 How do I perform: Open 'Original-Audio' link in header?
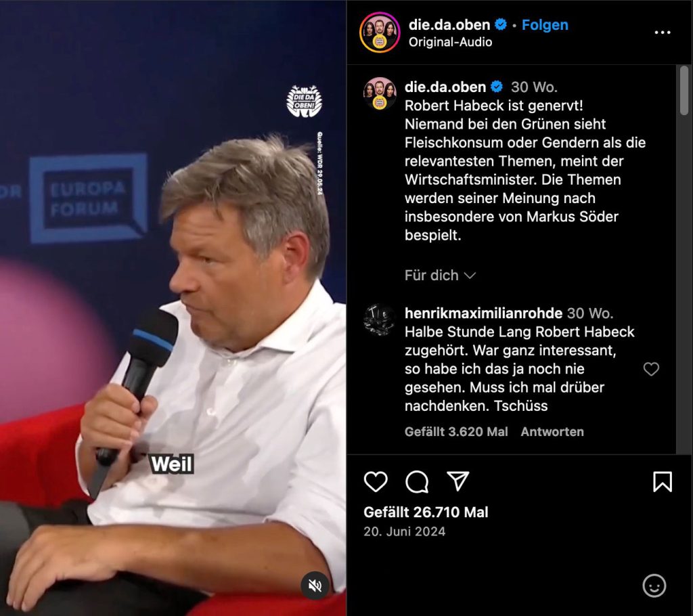450,42
